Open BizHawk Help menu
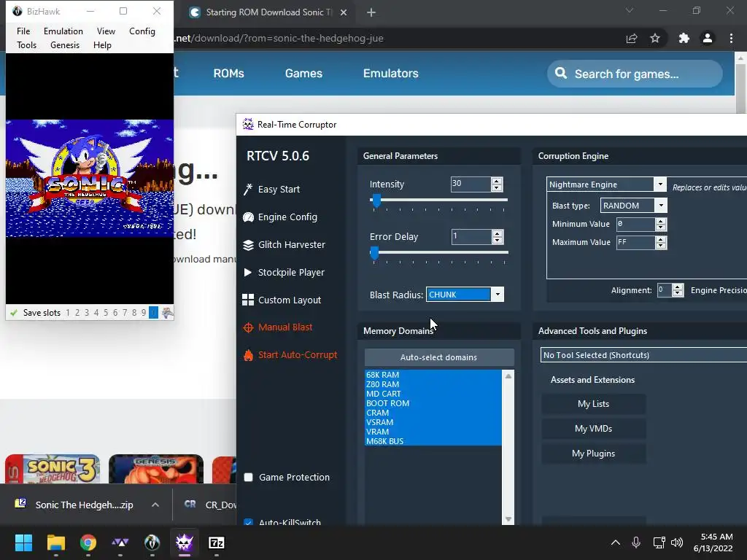The height and width of the screenshot is (560, 747). [102, 44]
